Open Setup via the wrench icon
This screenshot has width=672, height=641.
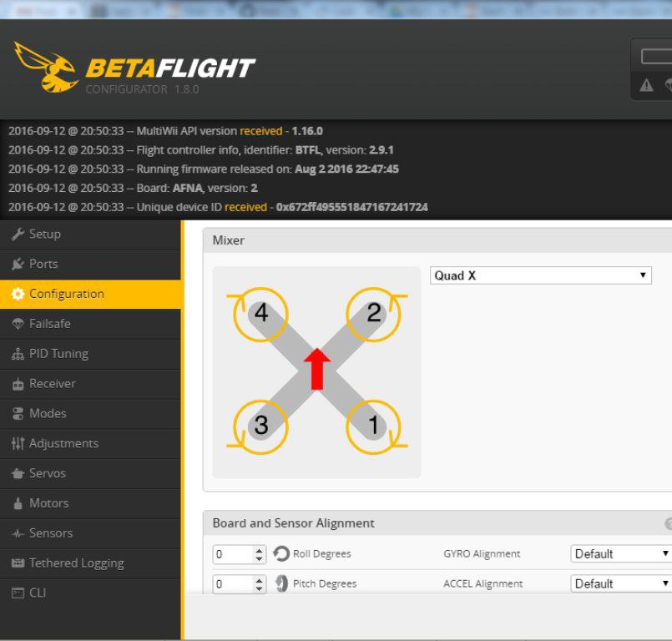pyautogui.click(x=18, y=235)
